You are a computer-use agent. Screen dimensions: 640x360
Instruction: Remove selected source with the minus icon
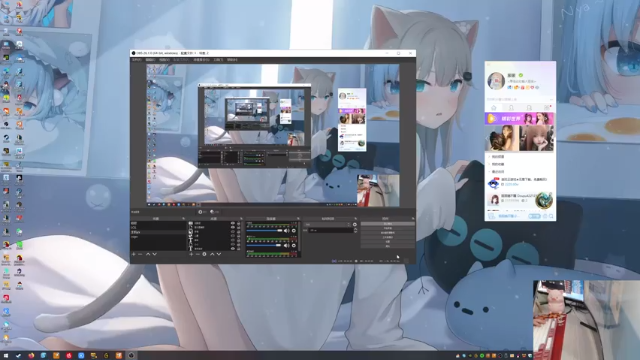point(198,254)
